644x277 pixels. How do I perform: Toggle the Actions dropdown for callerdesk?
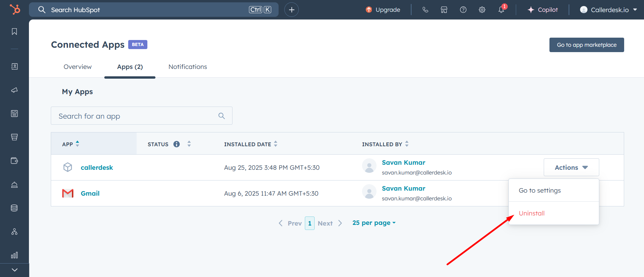571,167
